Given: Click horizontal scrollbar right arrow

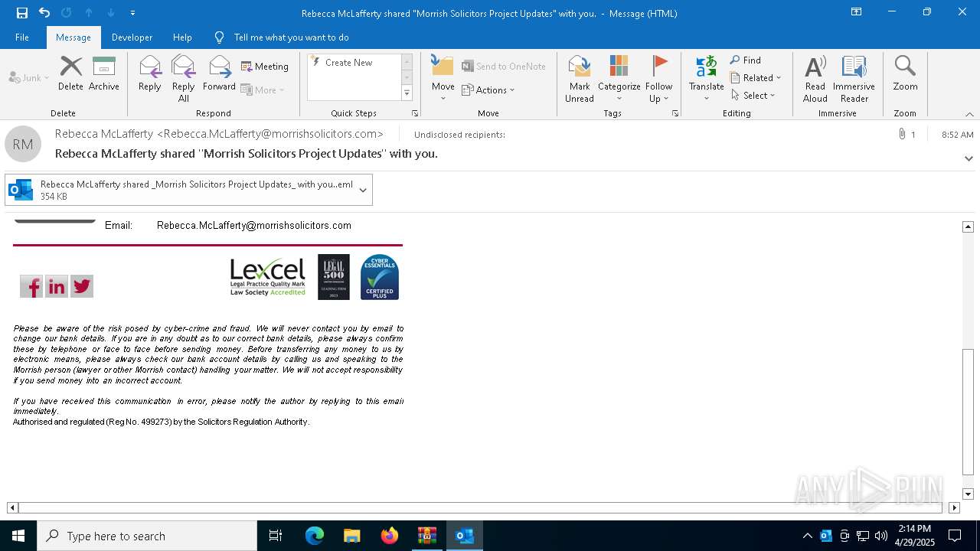Looking at the screenshot, I should 954,507.
